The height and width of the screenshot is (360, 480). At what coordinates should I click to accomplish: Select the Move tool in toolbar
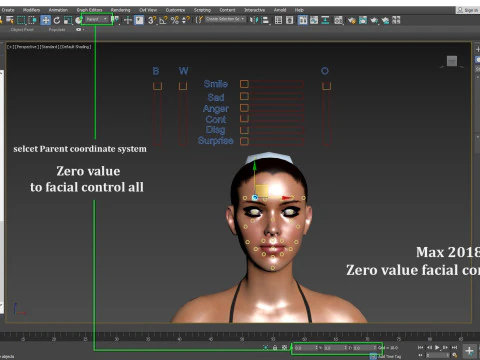tap(45, 20)
